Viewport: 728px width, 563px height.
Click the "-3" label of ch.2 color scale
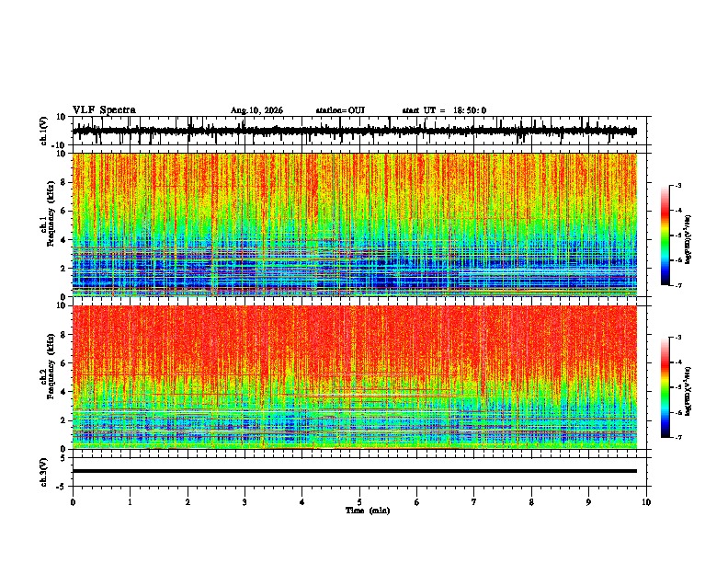coord(678,338)
